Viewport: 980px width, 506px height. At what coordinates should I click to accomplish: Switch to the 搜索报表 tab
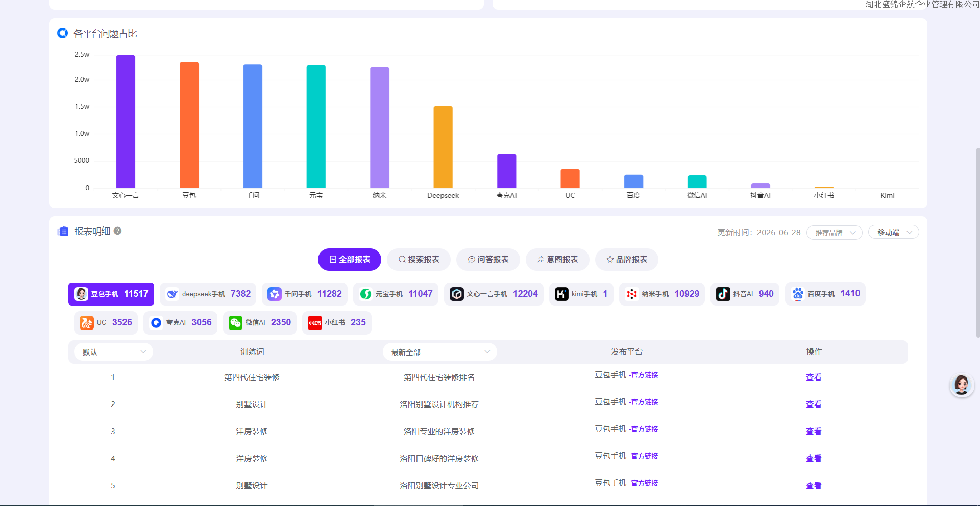(x=419, y=260)
